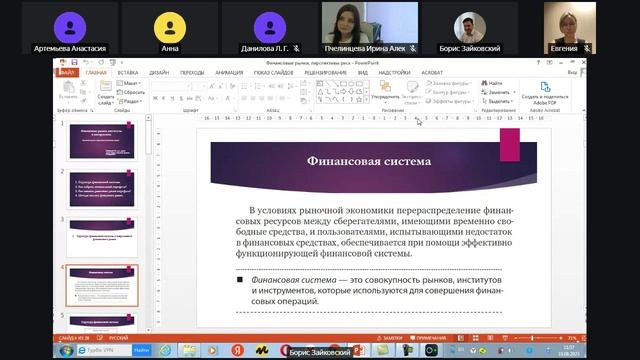Click the Cut scissors icon

[x=83, y=83]
